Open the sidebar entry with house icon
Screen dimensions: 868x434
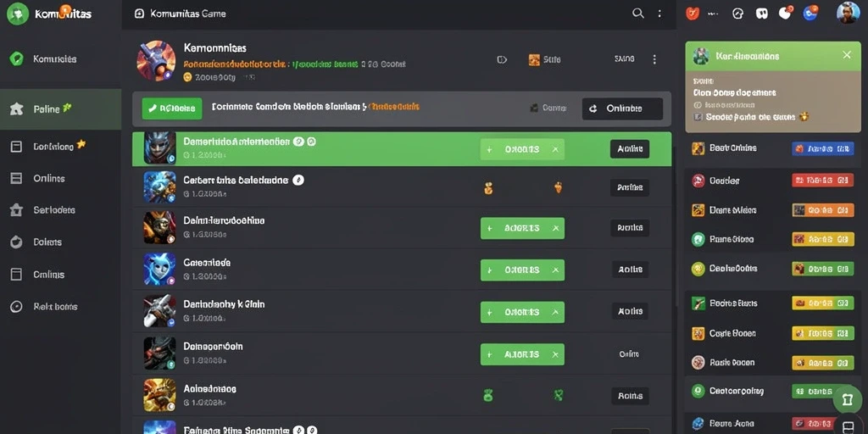tap(61, 210)
